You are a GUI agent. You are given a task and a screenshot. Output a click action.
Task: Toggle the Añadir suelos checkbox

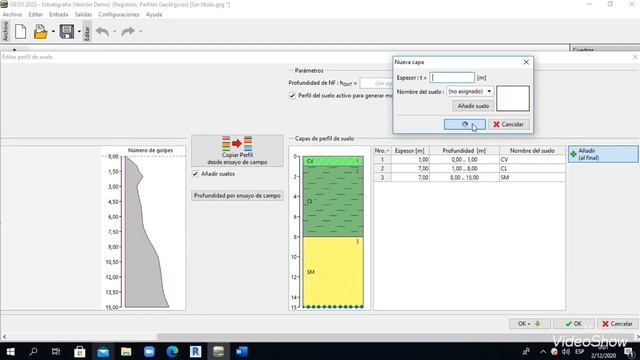click(x=195, y=174)
